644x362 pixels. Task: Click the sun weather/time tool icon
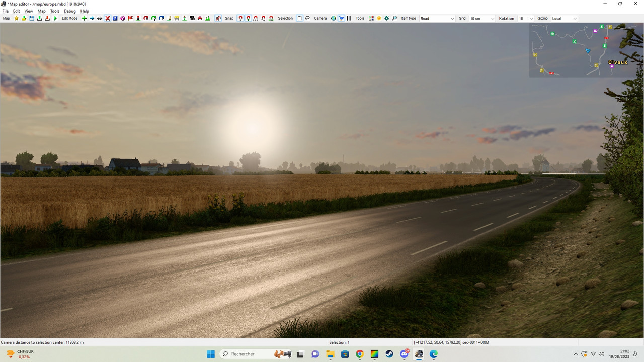[379, 18]
